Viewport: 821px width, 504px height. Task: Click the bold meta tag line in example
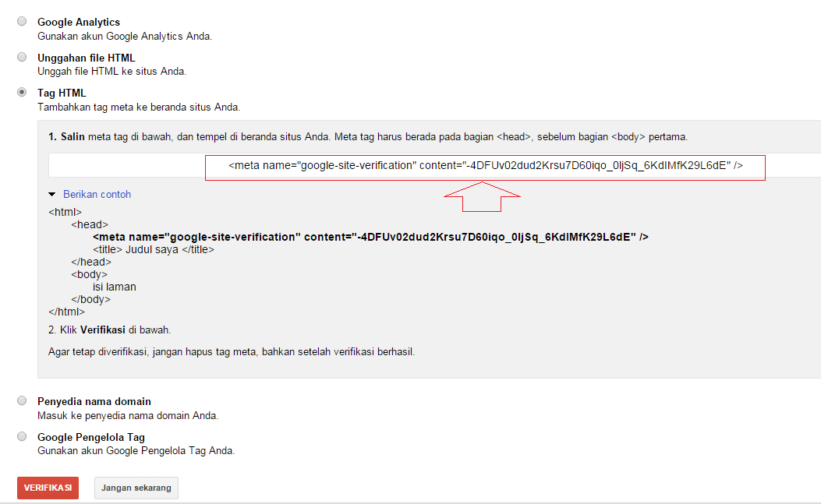pos(370,237)
